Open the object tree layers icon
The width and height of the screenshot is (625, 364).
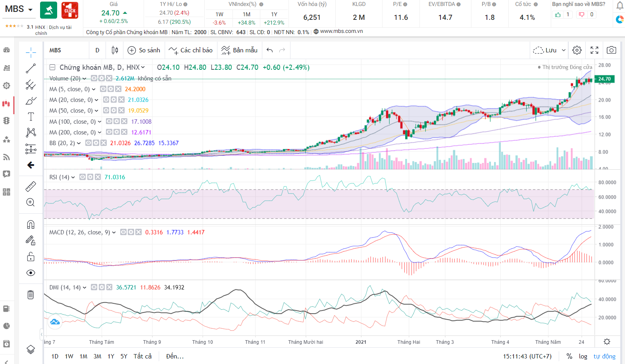click(x=31, y=349)
